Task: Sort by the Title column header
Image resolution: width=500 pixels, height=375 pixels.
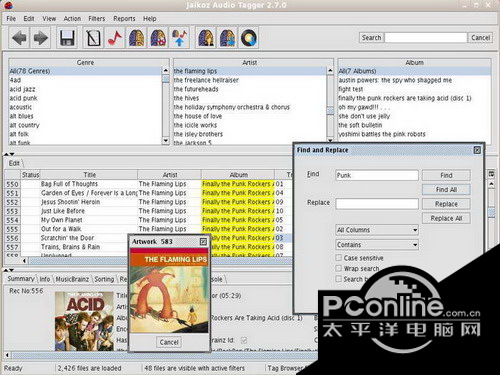Action: (89, 174)
